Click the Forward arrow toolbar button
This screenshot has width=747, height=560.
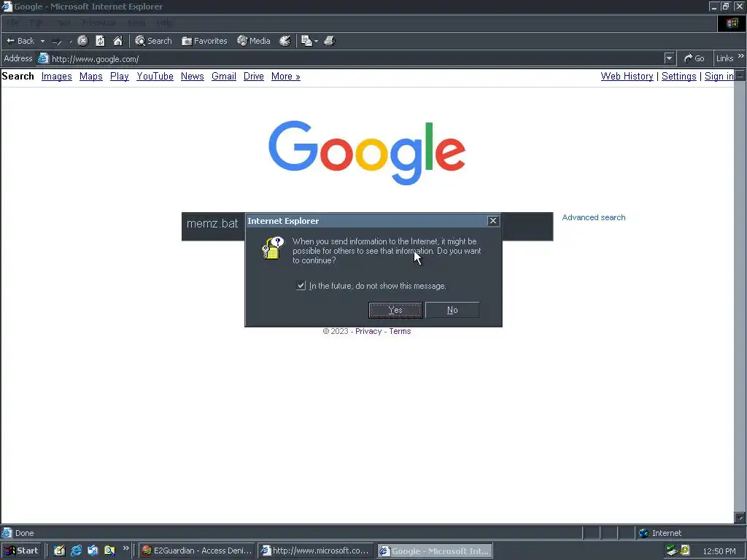(57, 42)
